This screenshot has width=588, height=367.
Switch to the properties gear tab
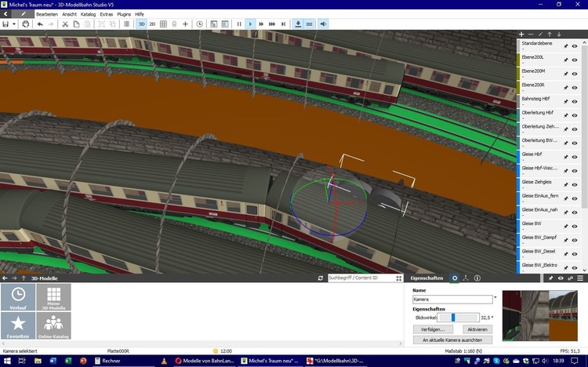455,278
